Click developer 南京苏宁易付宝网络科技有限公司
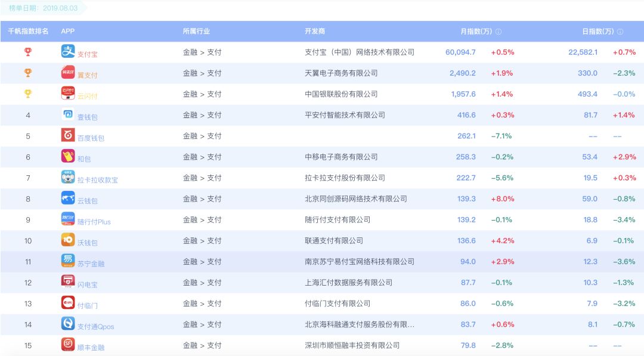The width and height of the screenshot is (644, 356). point(360,262)
